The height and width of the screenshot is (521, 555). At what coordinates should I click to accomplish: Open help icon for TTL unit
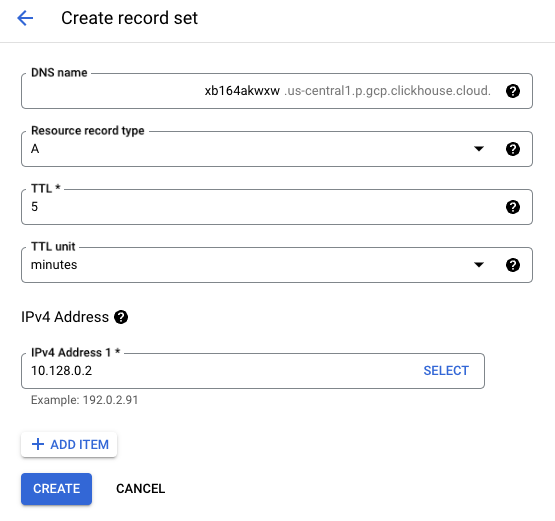pyautogui.click(x=513, y=265)
